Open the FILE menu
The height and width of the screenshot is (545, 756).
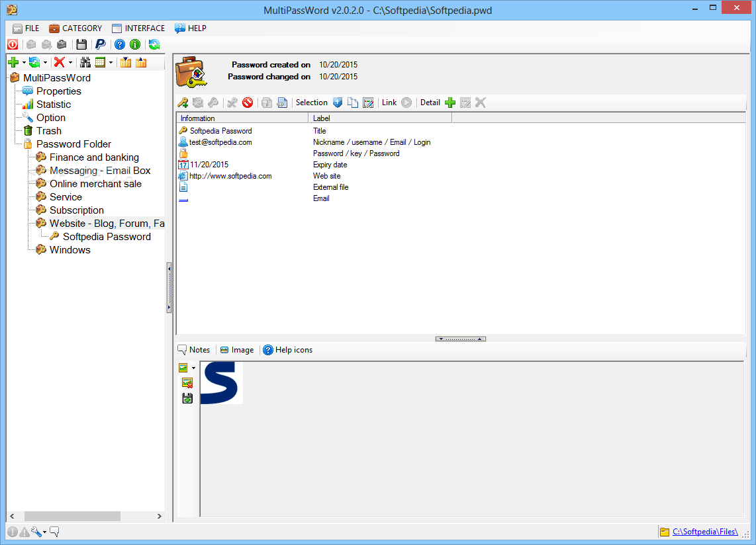[x=26, y=28]
